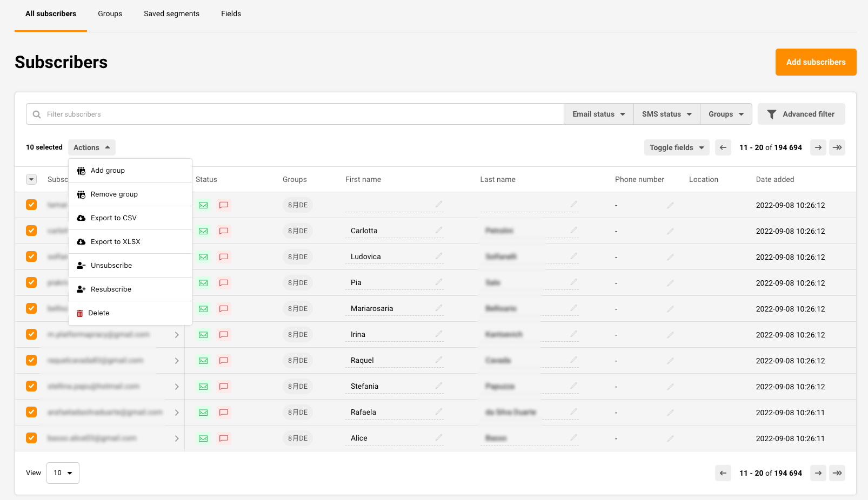Jump to last page using bottom double arrow
The image size is (868, 500).
837,473
